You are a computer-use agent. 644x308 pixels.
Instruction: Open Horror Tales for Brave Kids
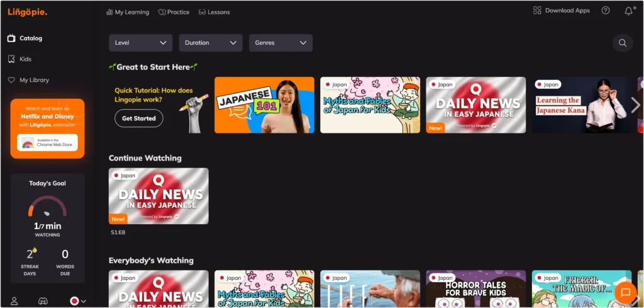tap(475, 288)
